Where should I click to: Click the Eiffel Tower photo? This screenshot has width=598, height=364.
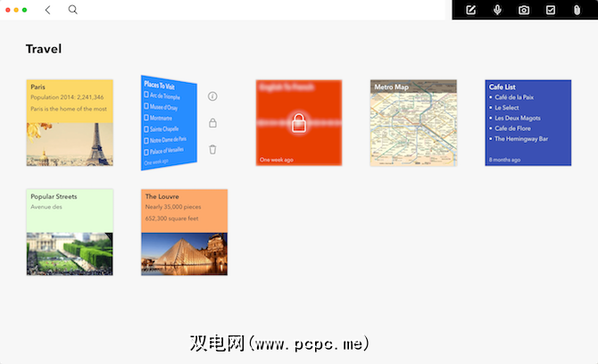(70, 145)
